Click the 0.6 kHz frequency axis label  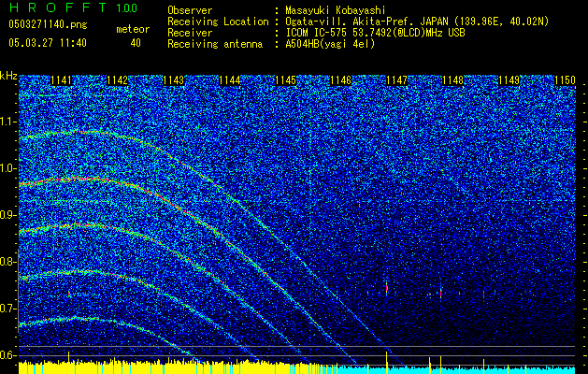pos(8,355)
